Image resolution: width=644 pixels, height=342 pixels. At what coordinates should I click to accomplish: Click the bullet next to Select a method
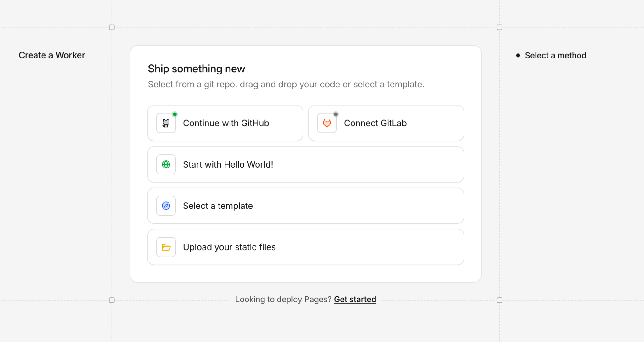[x=518, y=55]
